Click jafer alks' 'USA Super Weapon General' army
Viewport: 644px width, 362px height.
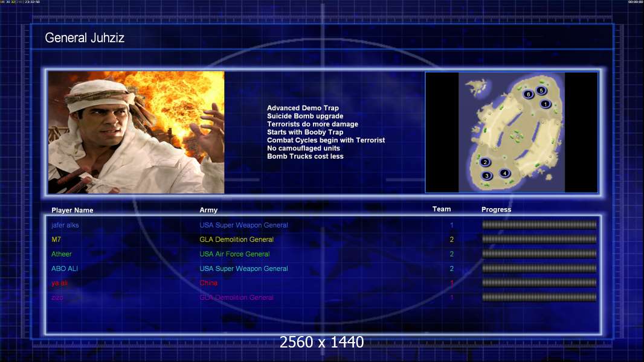click(243, 225)
